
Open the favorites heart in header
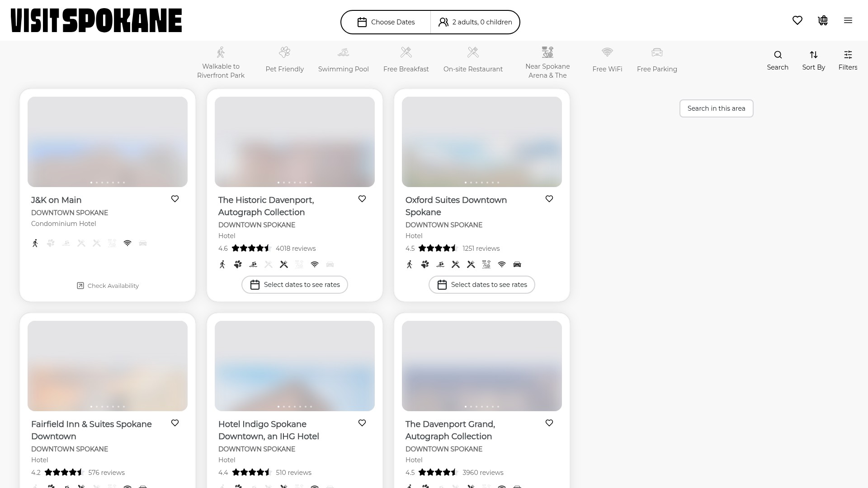[797, 20]
